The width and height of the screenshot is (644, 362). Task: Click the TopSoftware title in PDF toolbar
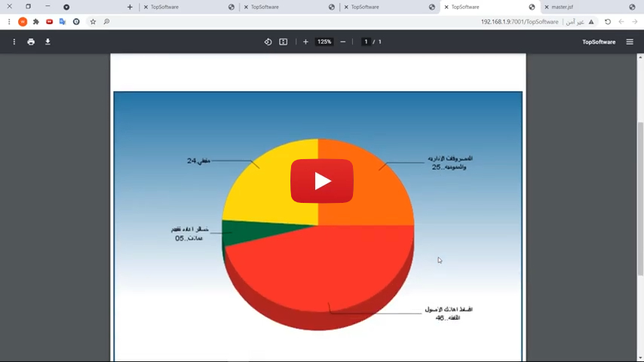pyautogui.click(x=599, y=42)
